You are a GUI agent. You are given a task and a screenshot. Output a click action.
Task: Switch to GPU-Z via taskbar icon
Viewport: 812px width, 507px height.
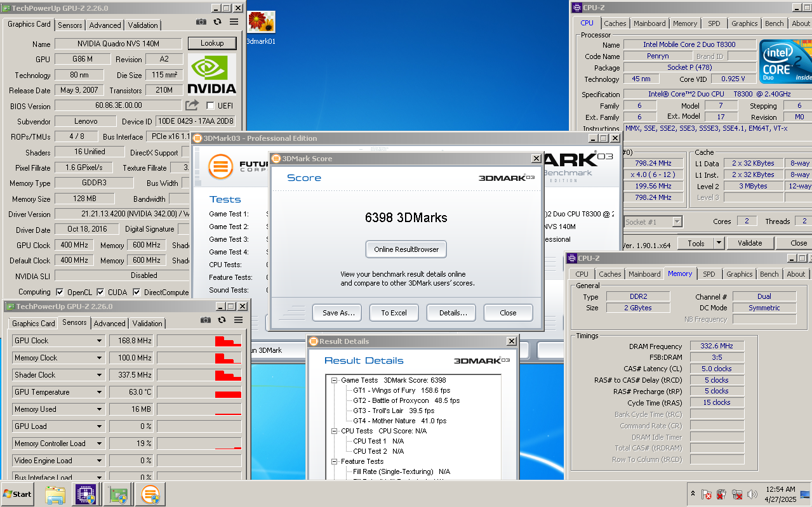(x=116, y=494)
